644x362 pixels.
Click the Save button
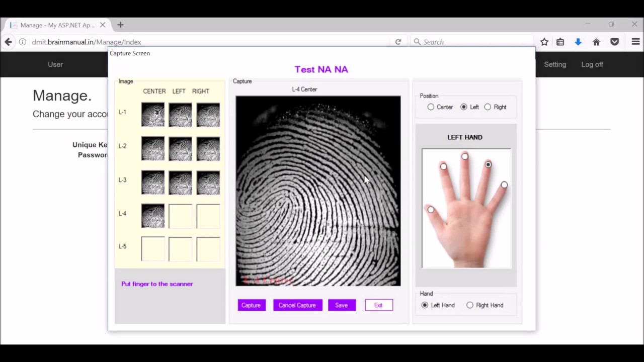click(342, 305)
